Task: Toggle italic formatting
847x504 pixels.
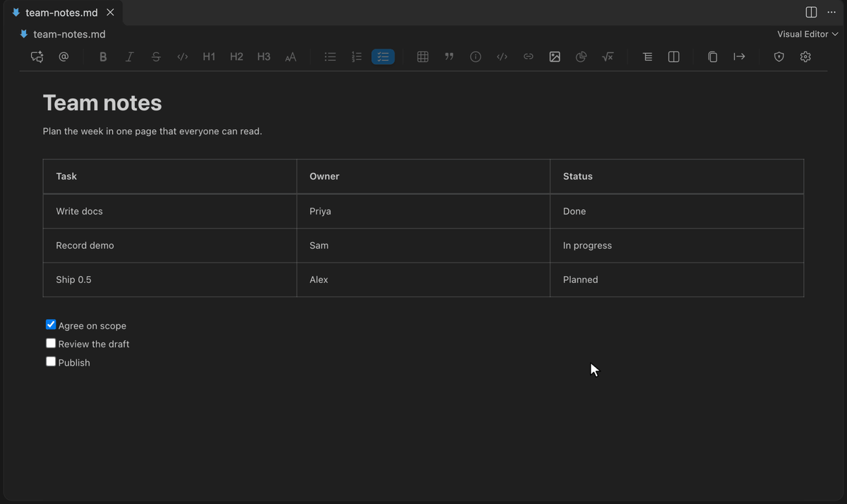Action: tap(129, 56)
